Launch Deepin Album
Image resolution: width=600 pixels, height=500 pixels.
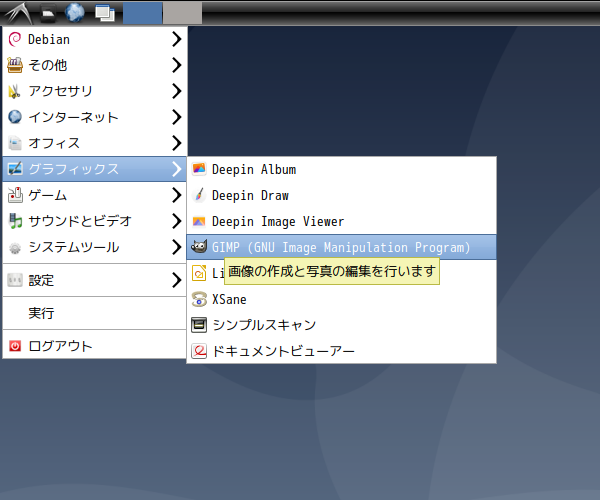[341, 169]
